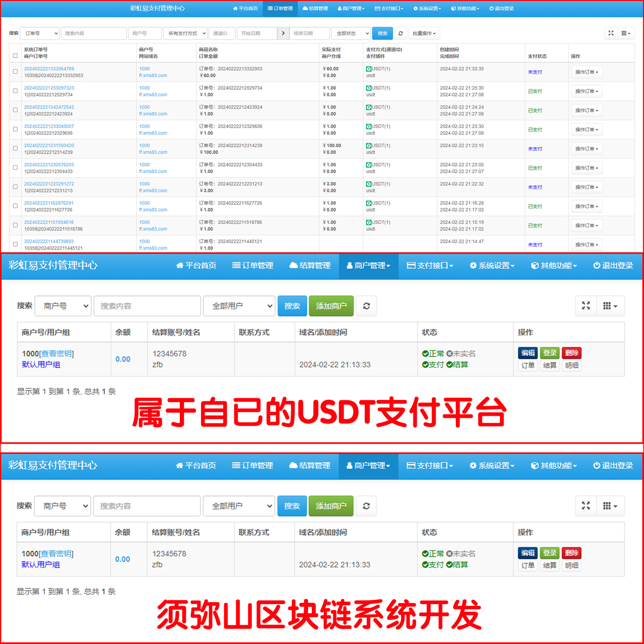Click the refresh icon in the top order panel
Image resolution: width=644 pixels, height=644 pixels.
point(400,33)
